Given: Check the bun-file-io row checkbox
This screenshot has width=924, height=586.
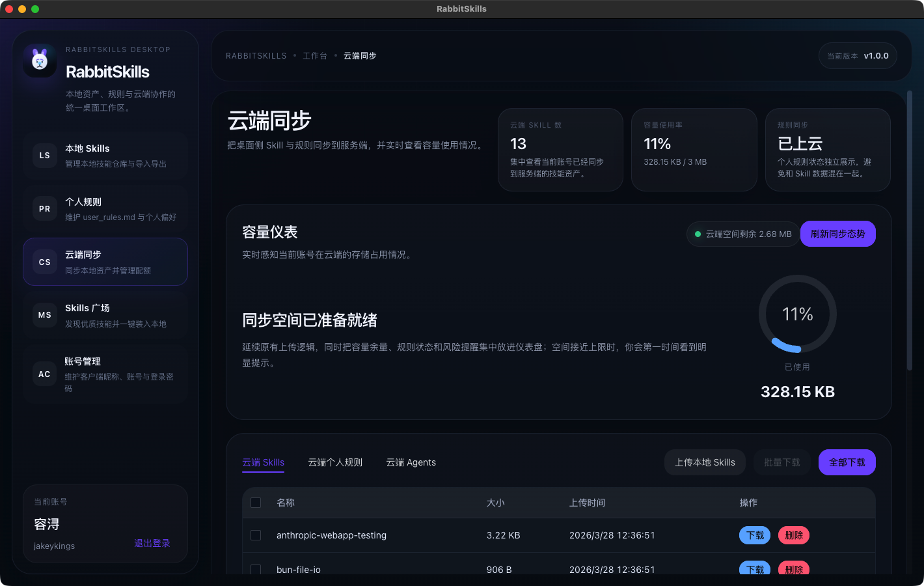Looking at the screenshot, I should (256, 569).
